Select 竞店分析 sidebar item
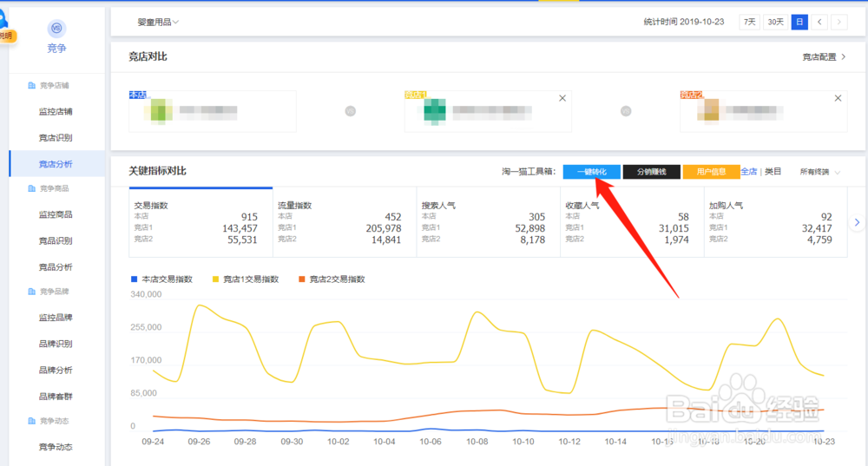 pyautogui.click(x=57, y=164)
